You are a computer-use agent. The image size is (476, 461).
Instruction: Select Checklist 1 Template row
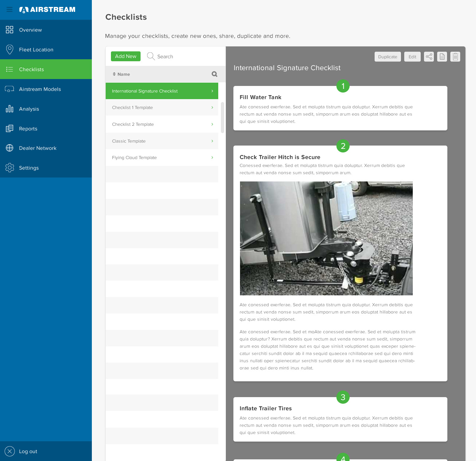[x=162, y=107]
